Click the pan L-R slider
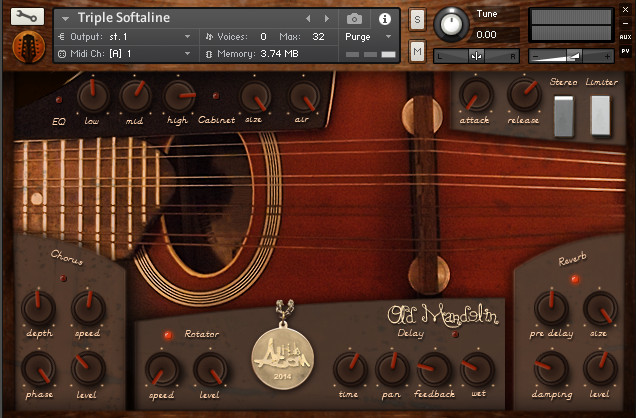Viewport: 636px width, 418px height. point(477,56)
